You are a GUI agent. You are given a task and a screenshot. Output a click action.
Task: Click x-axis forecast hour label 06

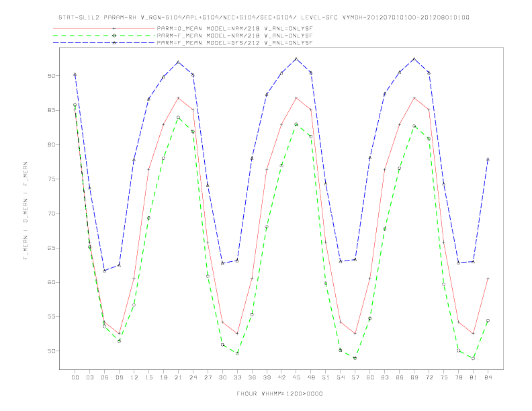click(x=105, y=377)
